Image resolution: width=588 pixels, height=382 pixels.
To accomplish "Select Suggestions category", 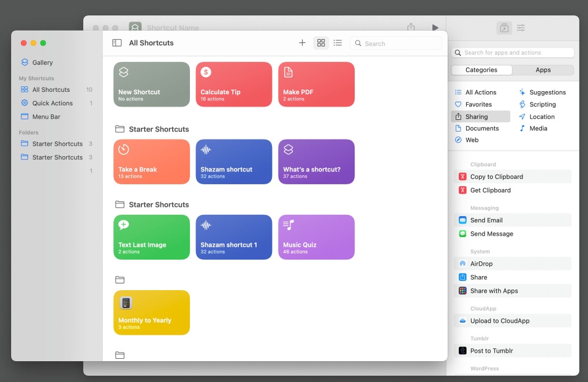I will click(x=542, y=92).
